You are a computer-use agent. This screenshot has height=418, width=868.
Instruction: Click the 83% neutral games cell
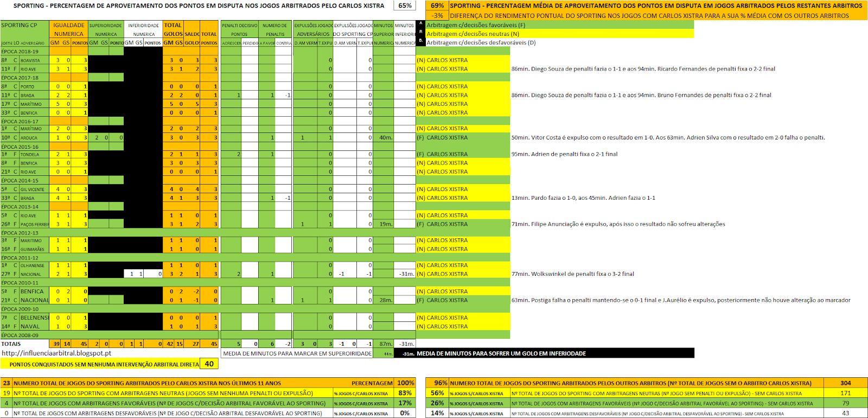(x=405, y=393)
